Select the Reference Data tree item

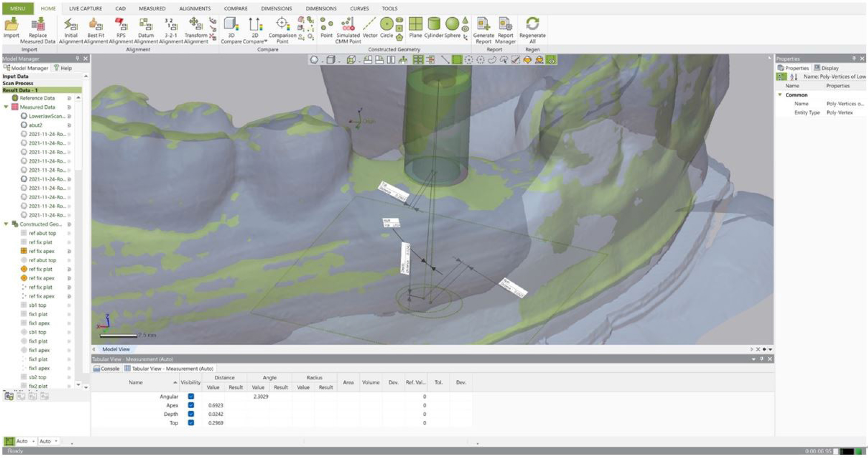click(x=37, y=98)
